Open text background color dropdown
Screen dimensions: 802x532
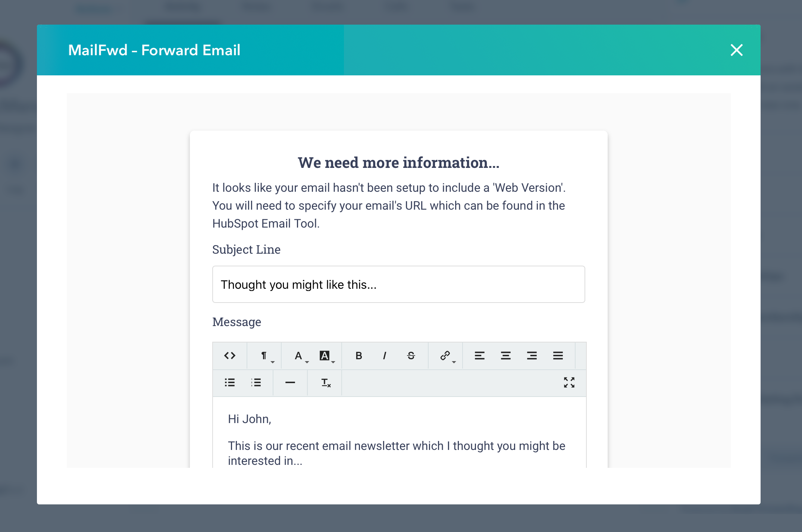pos(325,356)
